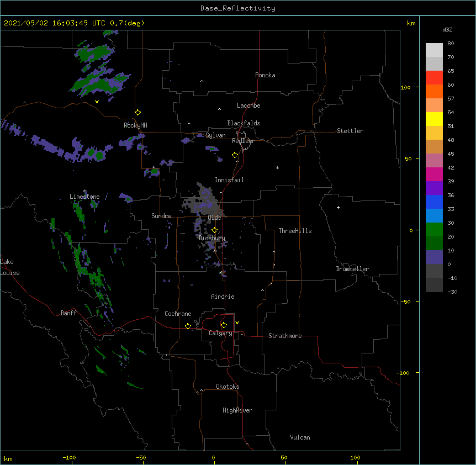Select the ThreeHills label
The height and width of the screenshot is (465, 476).
(x=295, y=231)
